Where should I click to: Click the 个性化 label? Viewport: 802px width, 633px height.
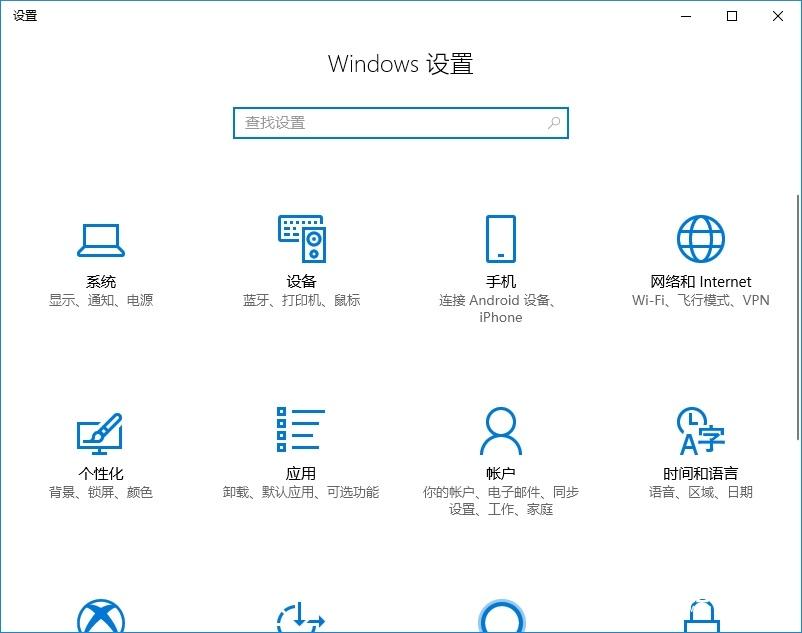point(101,473)
